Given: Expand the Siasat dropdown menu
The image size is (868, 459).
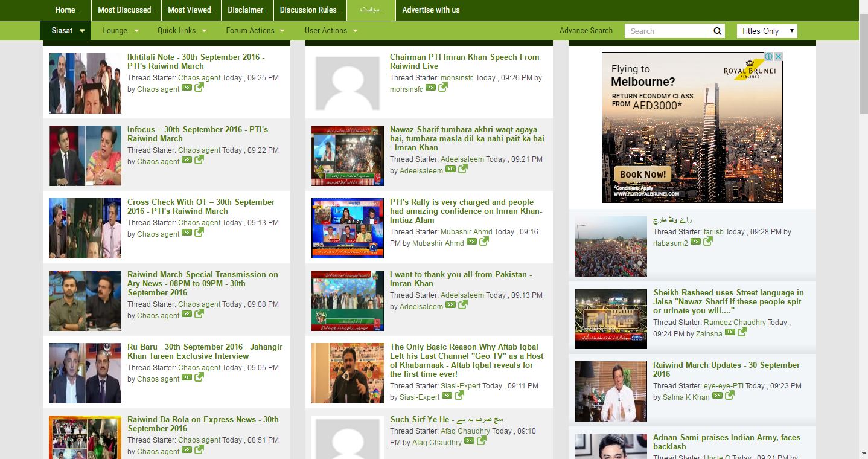Looking at the screenshot, I should point(65,30).
